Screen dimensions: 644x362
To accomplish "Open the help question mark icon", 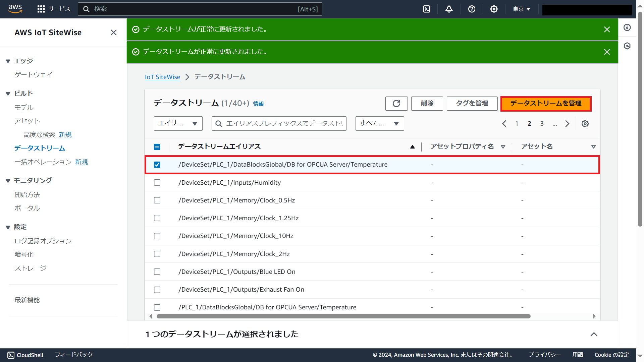I will click(x=472, y=9).
